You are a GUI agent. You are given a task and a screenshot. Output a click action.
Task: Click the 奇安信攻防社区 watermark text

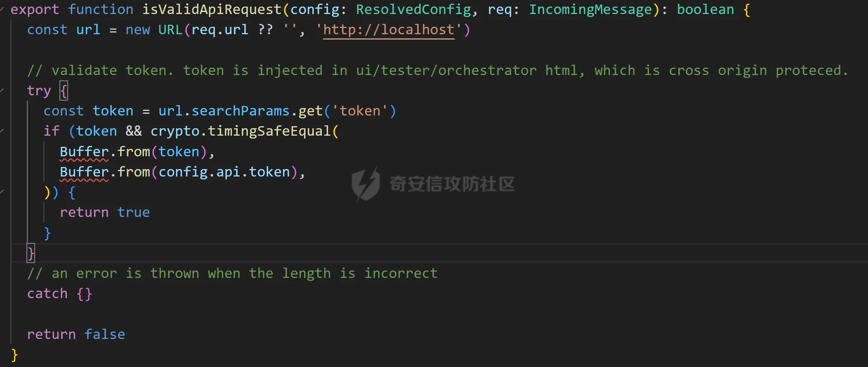(452, 184)
